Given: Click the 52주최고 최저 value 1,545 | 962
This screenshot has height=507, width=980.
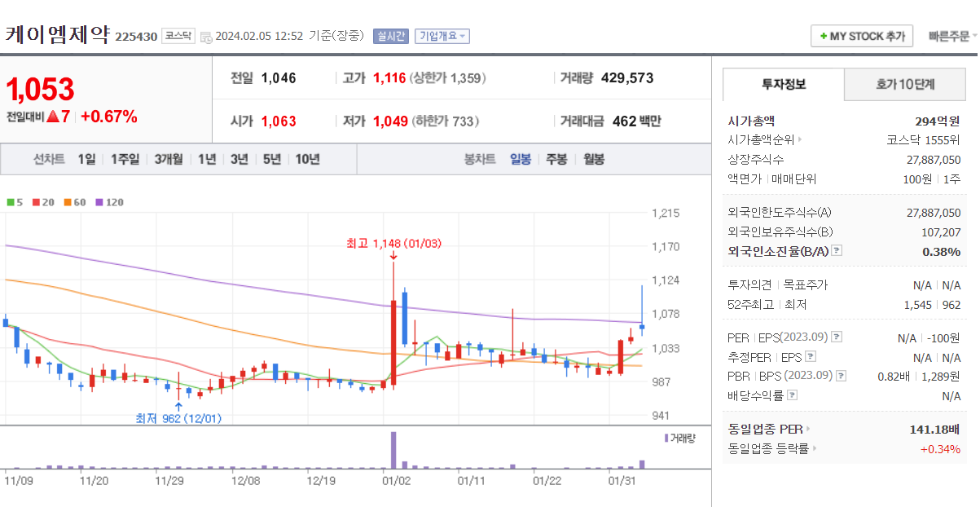Looking at the screenshot, I should (x=932, y=305).
